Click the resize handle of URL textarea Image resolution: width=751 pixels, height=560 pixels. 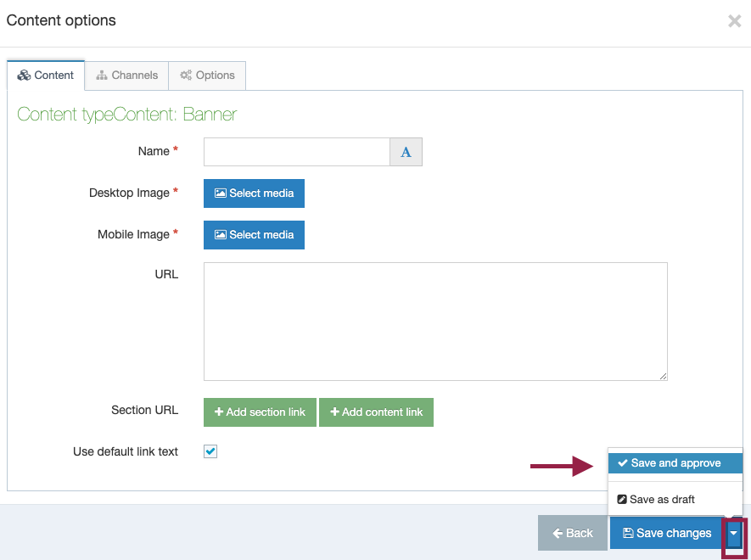(663, 376)
